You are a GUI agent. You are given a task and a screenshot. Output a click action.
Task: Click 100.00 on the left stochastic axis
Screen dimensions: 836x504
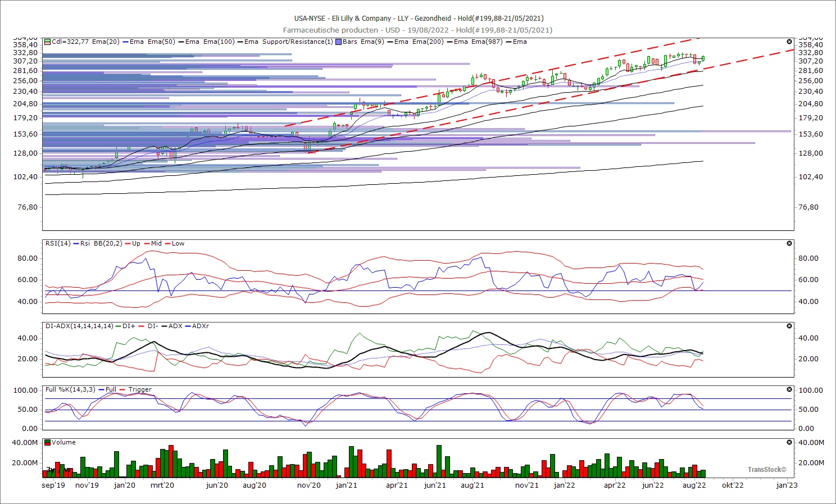pyautogui.click(x=26, y=390)
